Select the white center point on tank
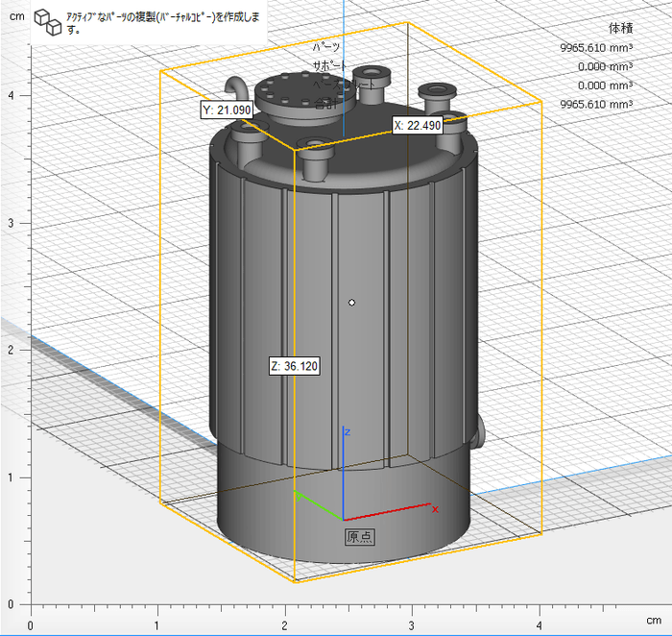Screen dimensions: 672x636 [x=352, y=303]
